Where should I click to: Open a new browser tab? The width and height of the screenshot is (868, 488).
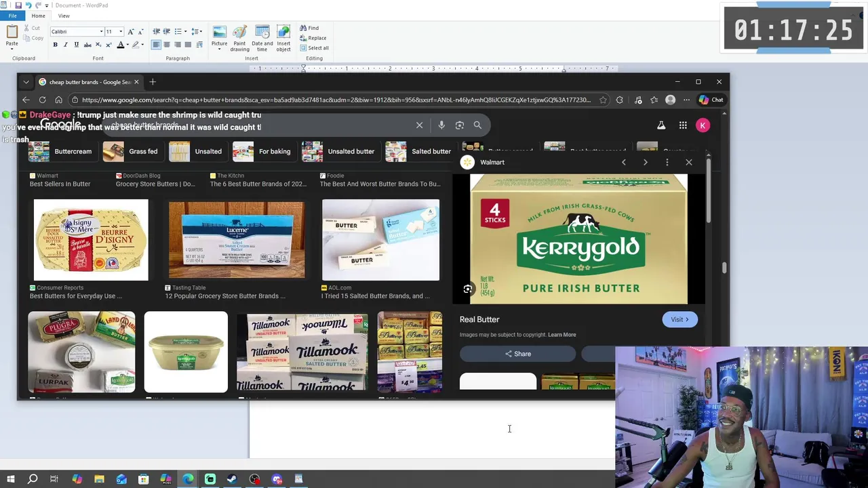tap(153, 82)
